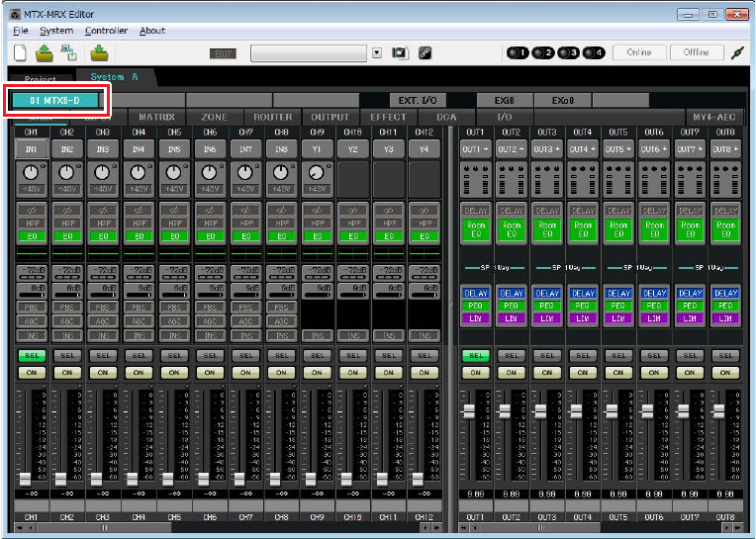Click the OUT1 fader handle
756x539 pixels.
(x=468, y=411)
